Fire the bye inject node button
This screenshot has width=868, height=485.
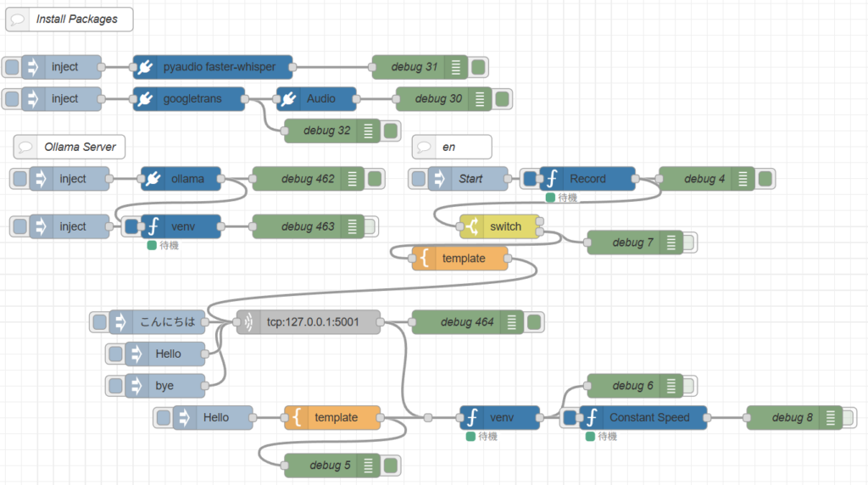pos(115,385)
